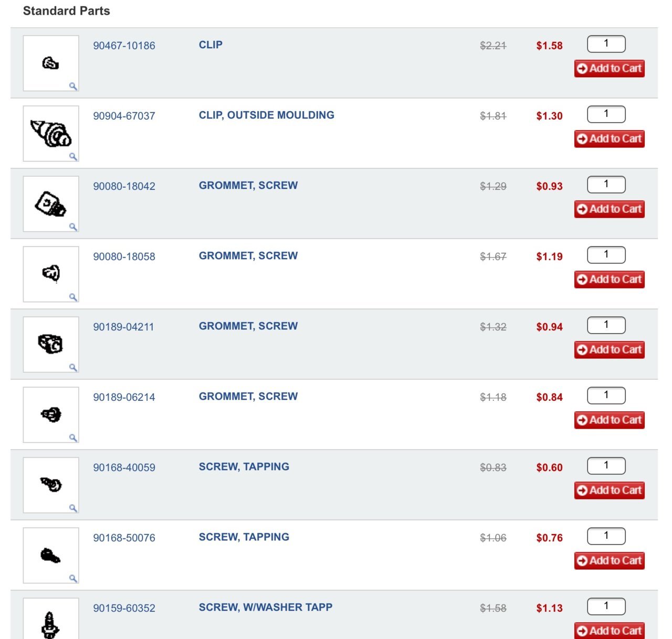The image size is (672, 639).
Task: Add the $0.60 tapping screw to cart
Action: 609,490
